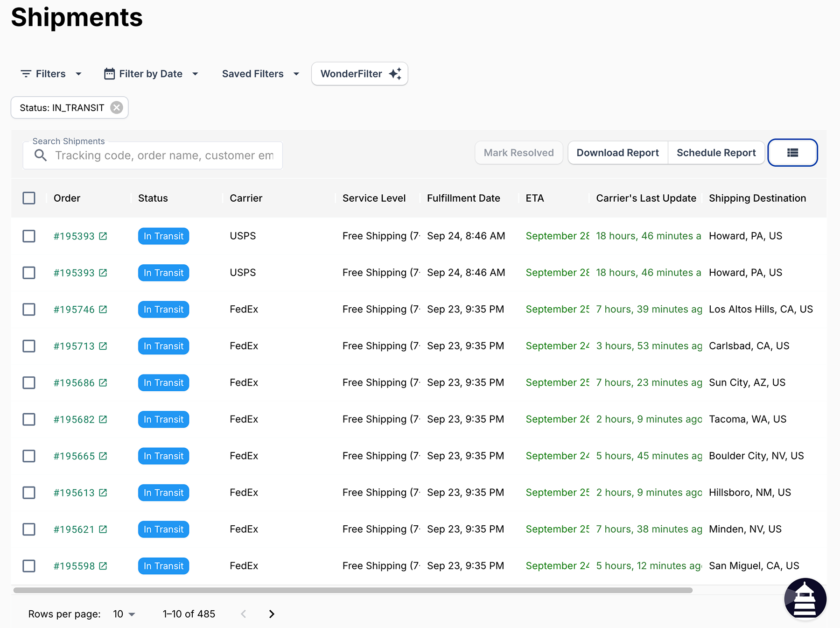This screenshot has height=628, width=840.
Task: Click the list view layout button
Action: (792, 153)
